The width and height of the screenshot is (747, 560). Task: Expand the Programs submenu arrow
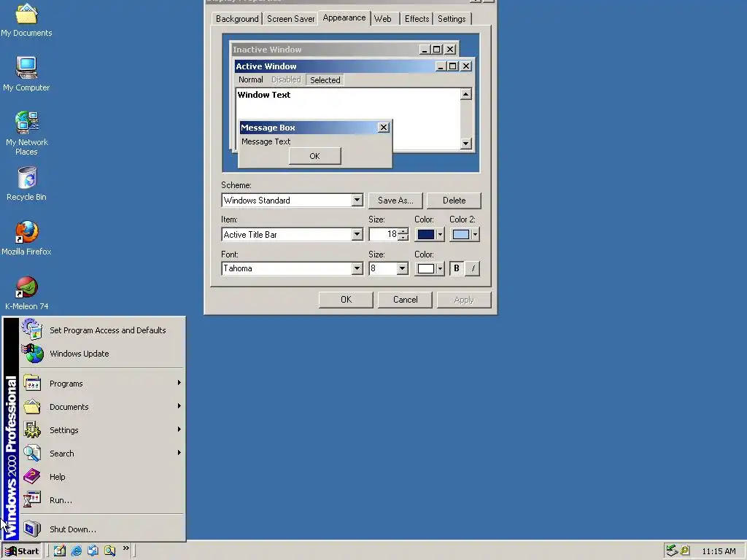click(x=179, y=382)
